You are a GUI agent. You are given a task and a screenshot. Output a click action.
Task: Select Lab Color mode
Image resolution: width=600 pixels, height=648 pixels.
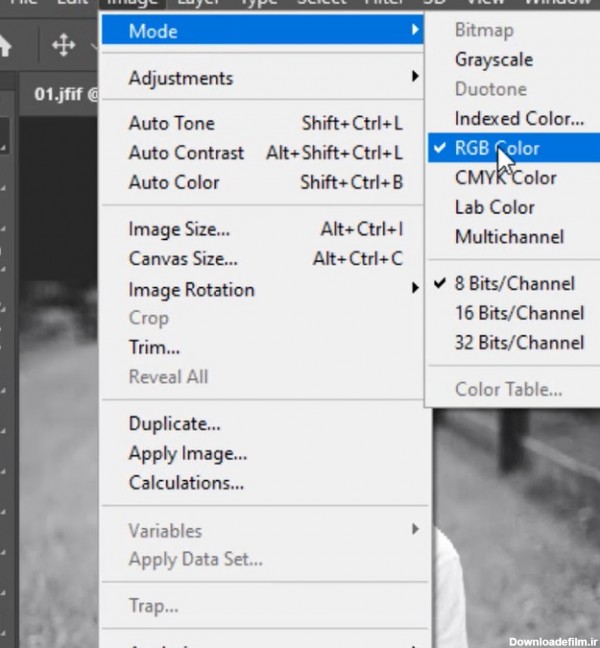494,207
